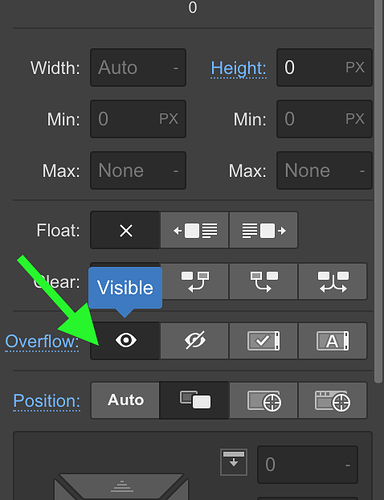Select fixed position icon
The height and width of the screenshot is (500, 384).
pyautogui.click(x=333, y=400)
